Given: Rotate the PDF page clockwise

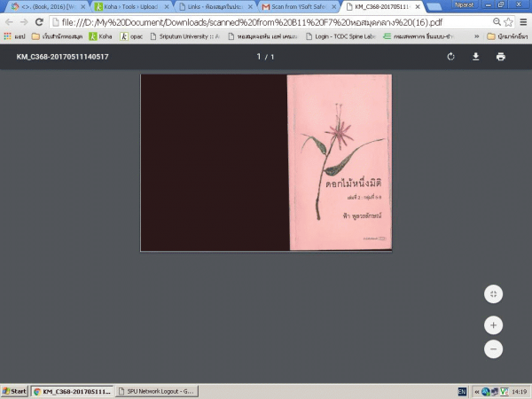Looking at the screenshot, I should click(450, 57).
